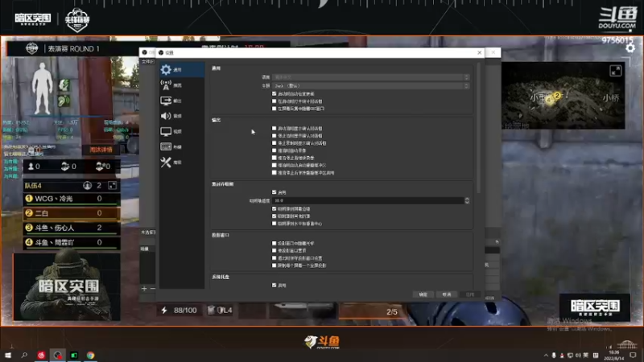Click the minus remove scene button in OBS window

[153, 289]
